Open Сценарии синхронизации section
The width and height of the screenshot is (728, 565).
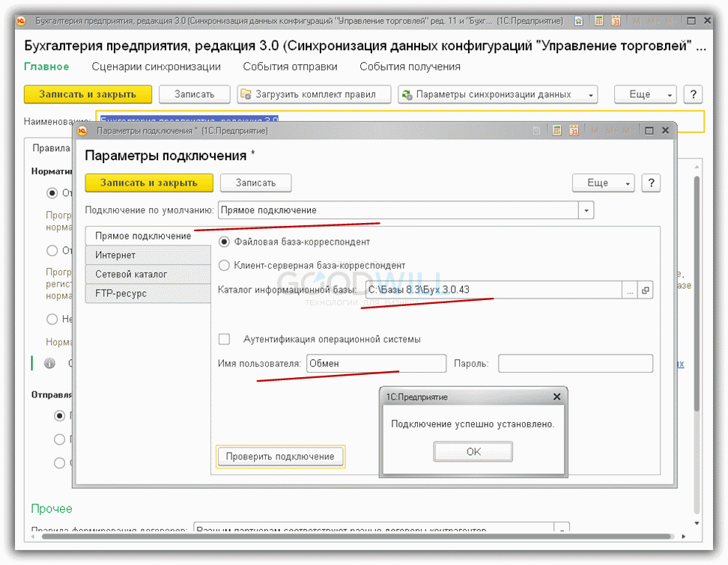156,67
